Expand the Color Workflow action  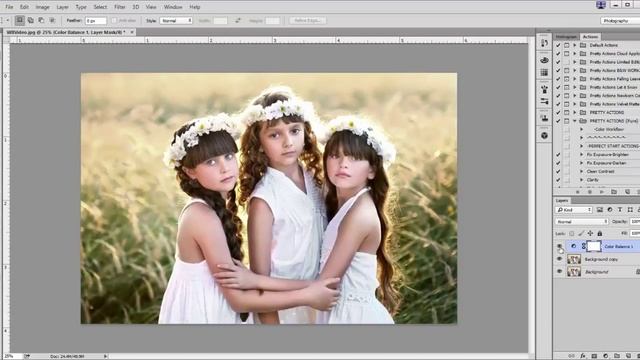point(582,129)
